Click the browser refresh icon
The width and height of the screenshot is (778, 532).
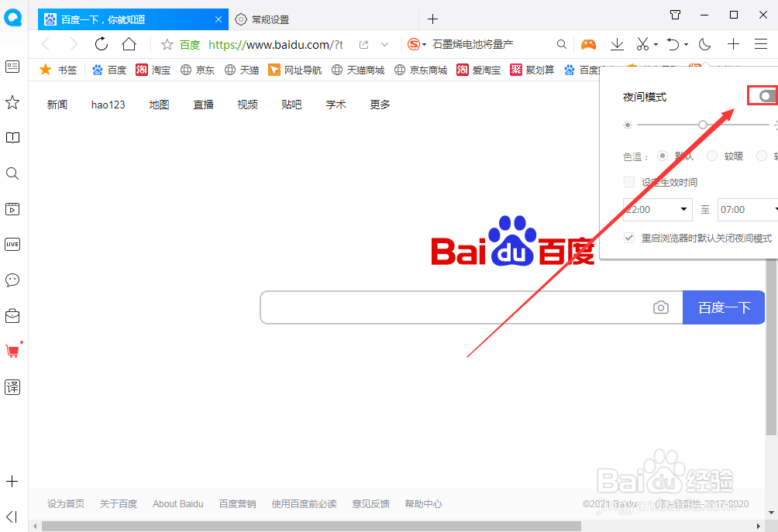[x=102, y=44]
